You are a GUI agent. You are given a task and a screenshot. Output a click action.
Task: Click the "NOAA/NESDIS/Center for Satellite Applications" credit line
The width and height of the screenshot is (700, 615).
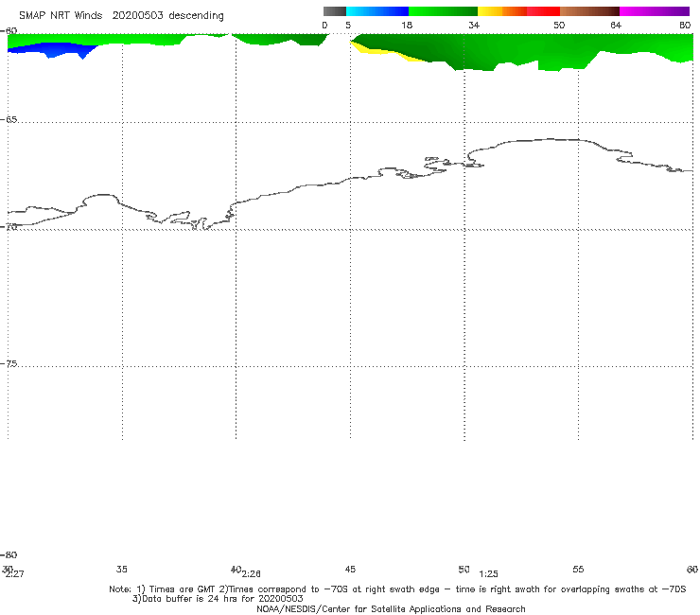(x=391, y=609)
